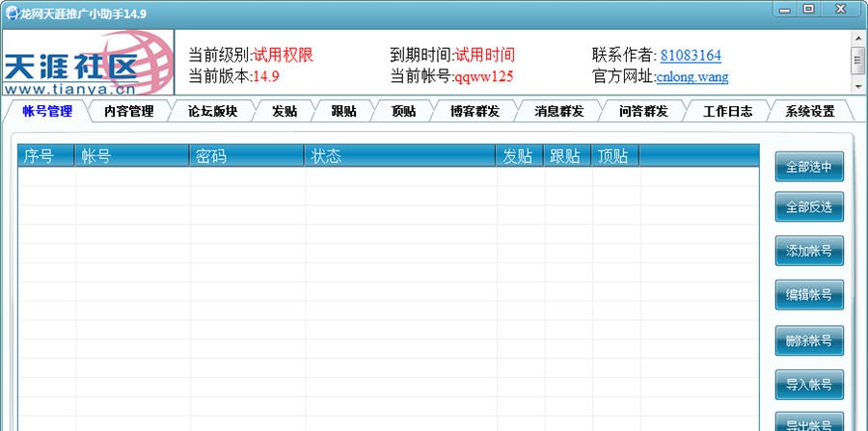Click the 跟贴 column header in the table
This screenshot has width=868, height=431.
point(567,156)
